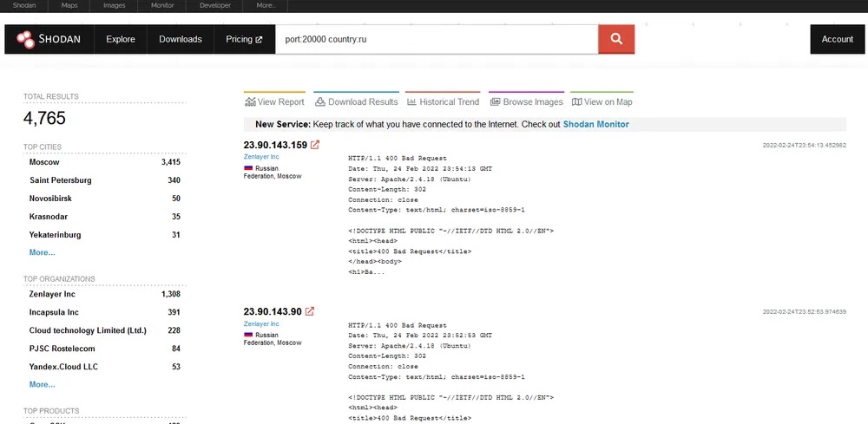The width and height of the screenshot is (868, 424).
Task: Open the Shodan top bar item
Action: (x=23, y=5)
